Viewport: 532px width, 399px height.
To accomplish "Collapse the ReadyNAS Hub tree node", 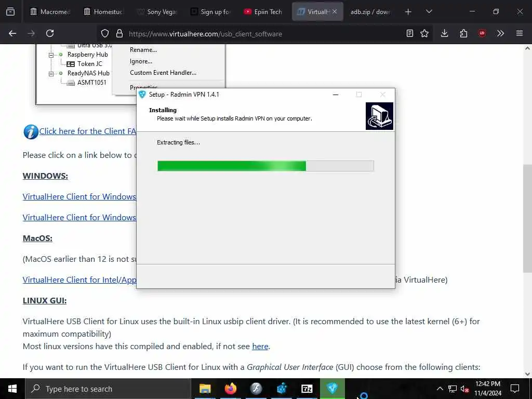I will coord(51,73).
